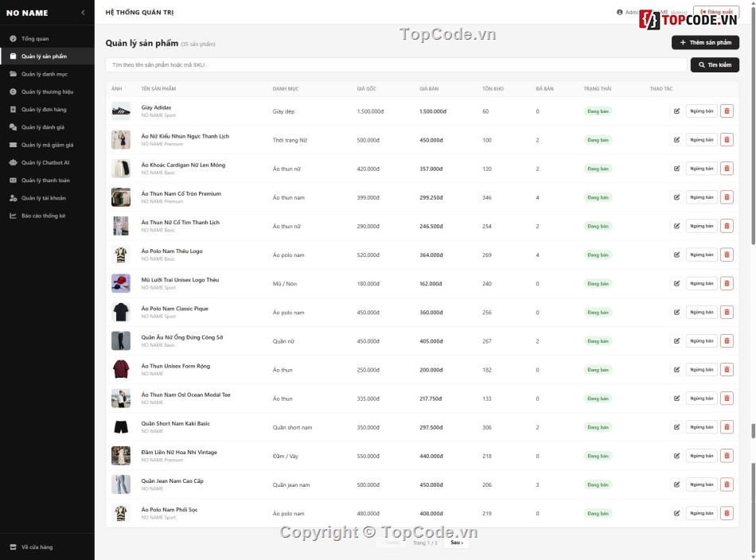Viewport: 756px width, 560px height.
Task: Delete Quần Jean Nam Cao Cấp
Action: 727,484
